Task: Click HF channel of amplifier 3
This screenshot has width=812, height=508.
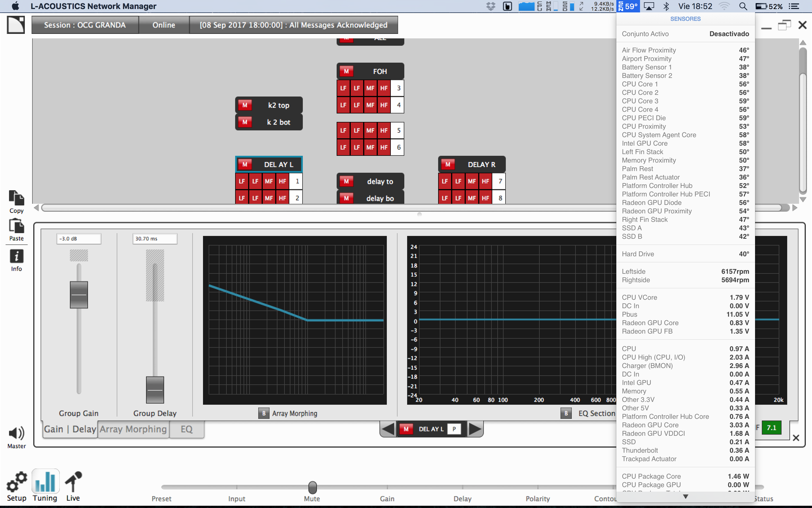Action: [384, 88]
